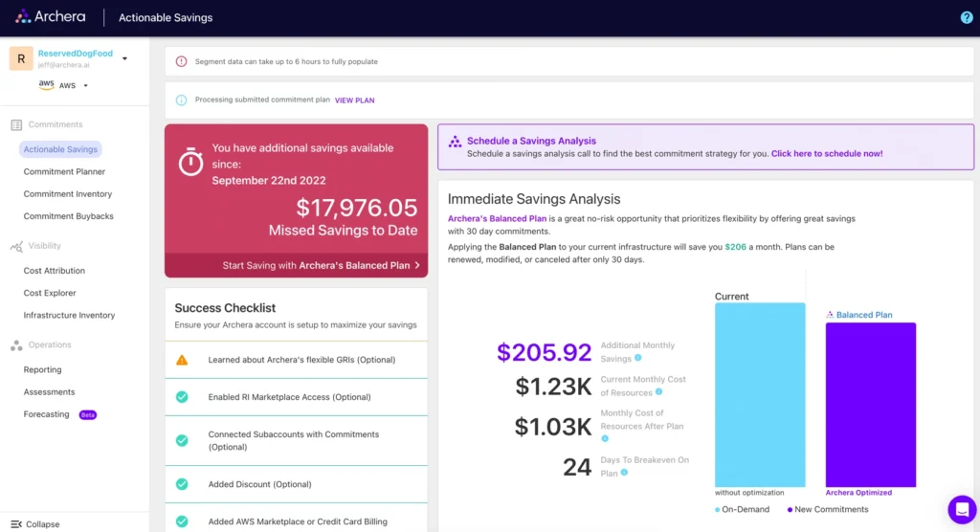
Task: Click Schedule a Savings Analysis heading
Action: [x=531, y=142]
